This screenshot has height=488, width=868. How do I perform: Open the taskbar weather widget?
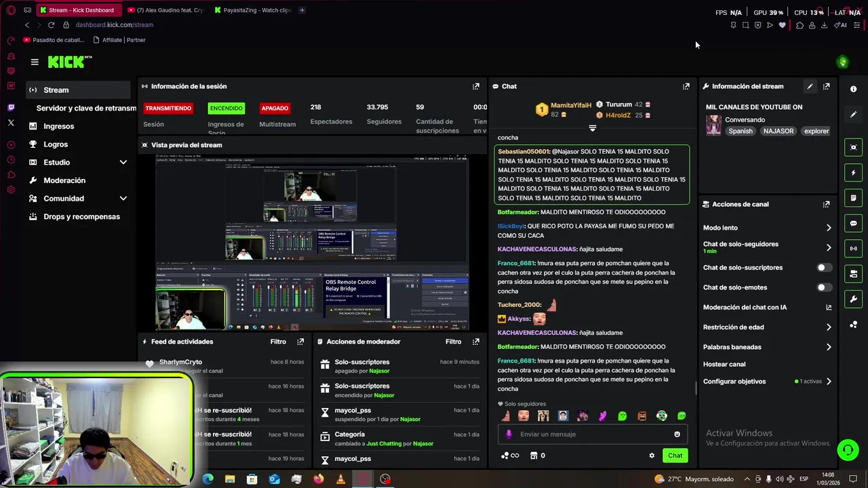pyautogui.click(x=694, y=479)
